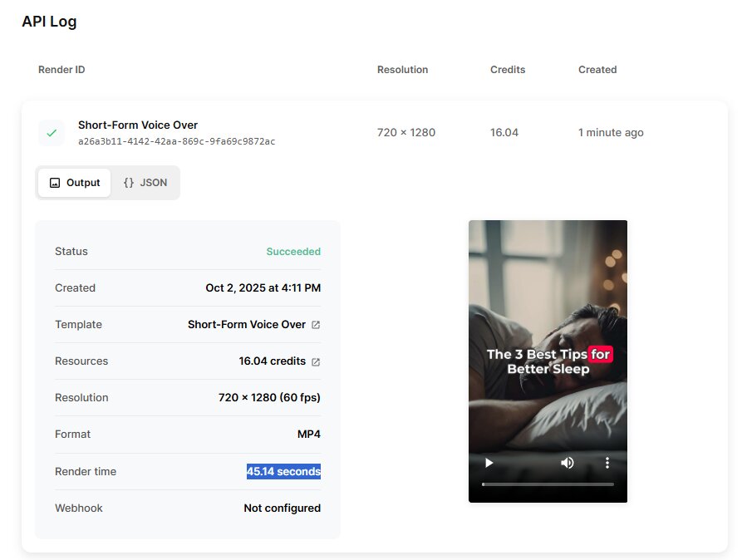Image resolution: width=747 pixels, height=560 pixels.
Task: Click the green checkmark status icon
Action: pos(52,133)
